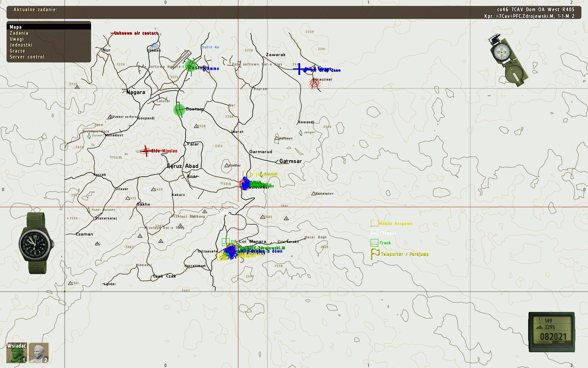The height and width of the screenshot is (368, 588).
Task: Click the Czaman village label
Action: [x=84, y=234]
